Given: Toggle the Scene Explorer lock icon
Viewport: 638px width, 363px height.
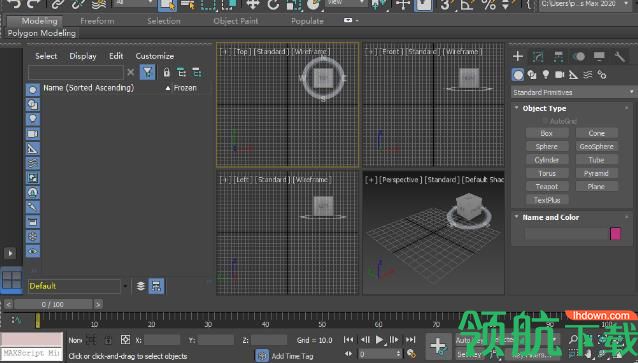Looking at the screenshot, I should coord(166,72).
